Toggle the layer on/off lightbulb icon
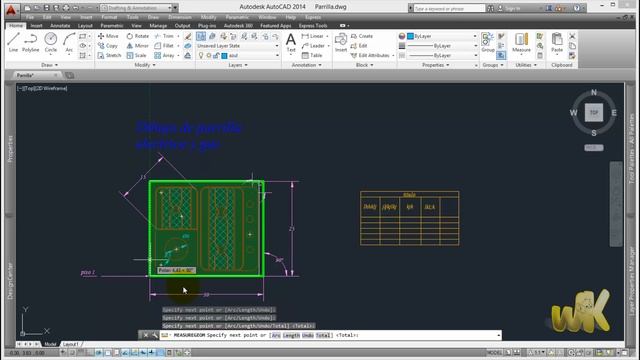This screenshot has width=640, height=360. click(x=201, y=55)
